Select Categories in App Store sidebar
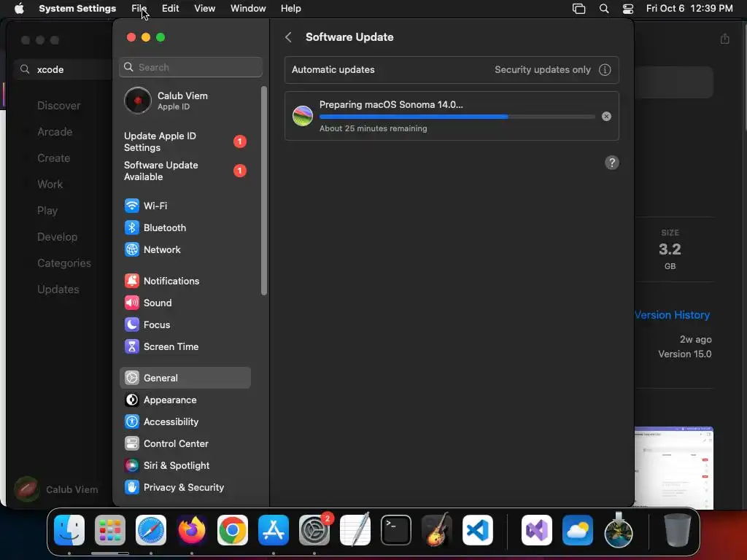 [x=64, y=262]
